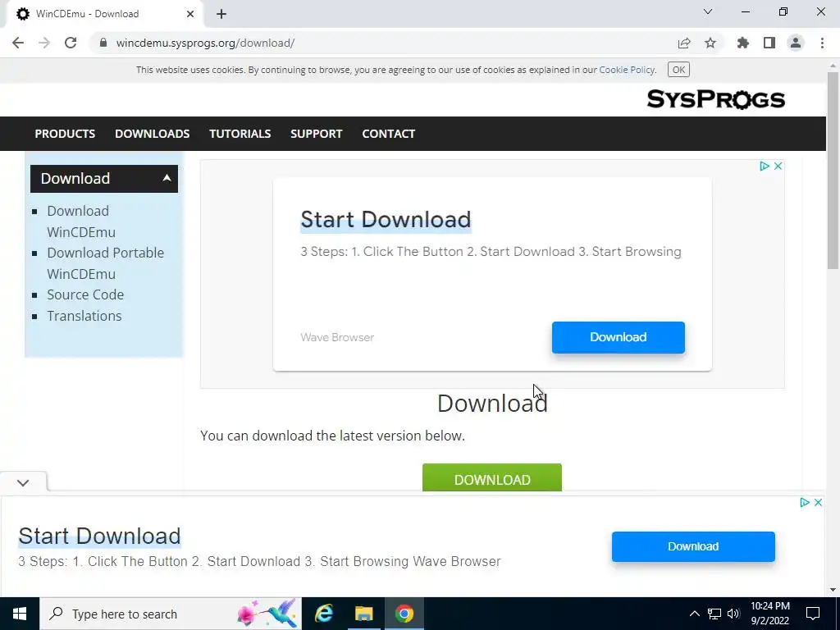Open the volume speaker tray icon

coord(733,614)
